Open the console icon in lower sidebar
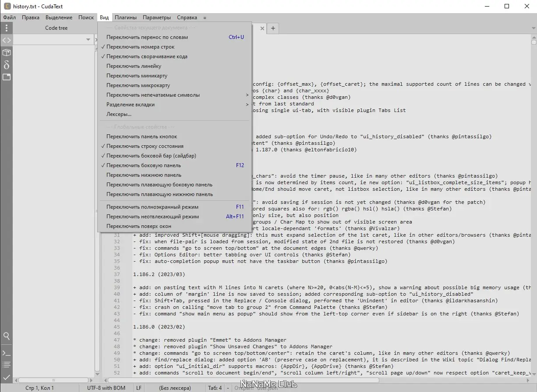Image resolution: width=537 pixels, height=392 pixels. tap(7, 353)
